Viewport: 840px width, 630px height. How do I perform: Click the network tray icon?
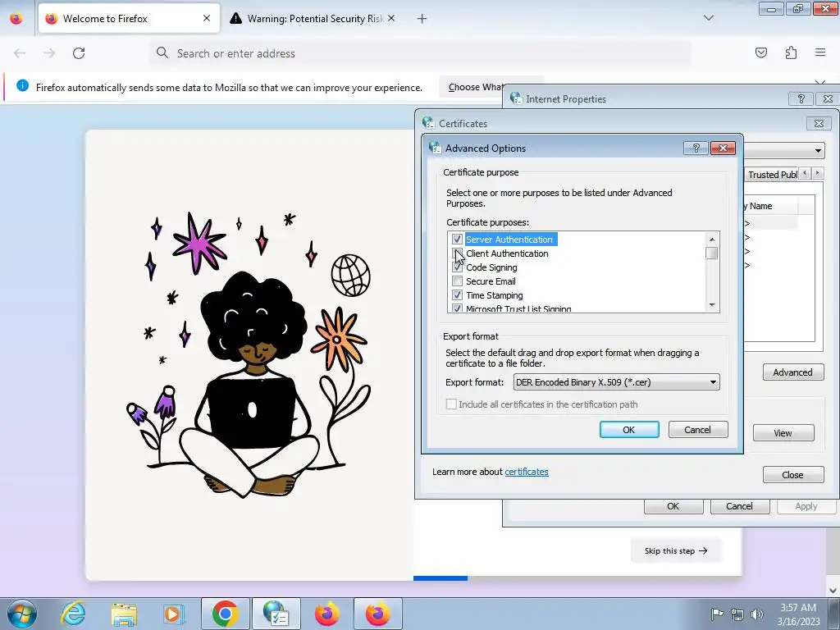pos(737,614)
